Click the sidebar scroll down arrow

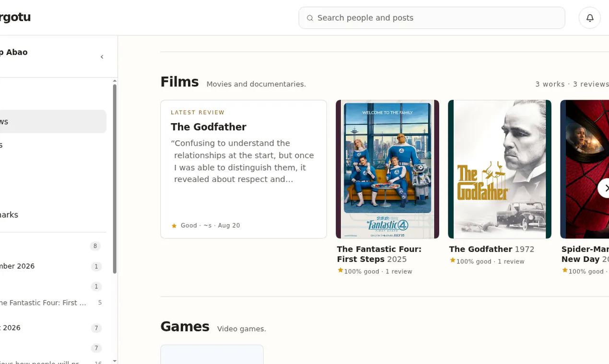click(115, 360)
